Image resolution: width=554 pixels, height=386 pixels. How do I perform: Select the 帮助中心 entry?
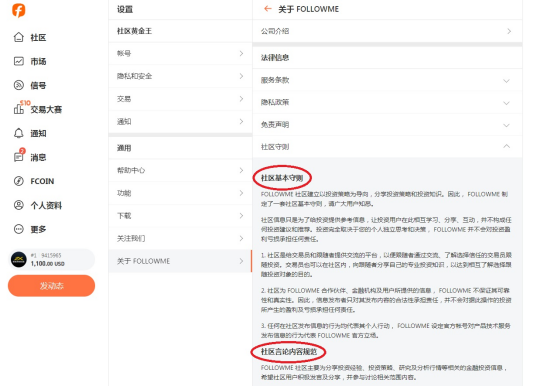click(x=131, y=170)
